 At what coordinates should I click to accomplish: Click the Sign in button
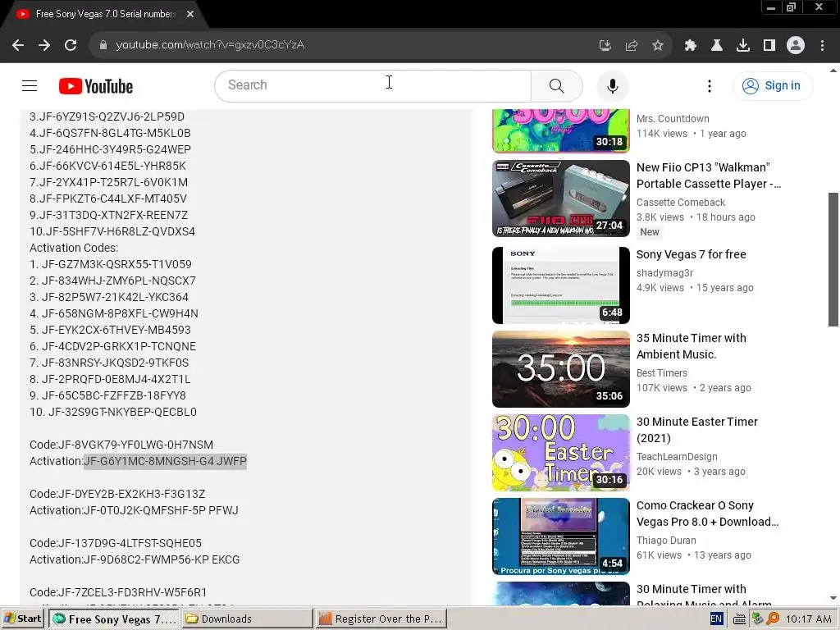[x=772, y=85]
